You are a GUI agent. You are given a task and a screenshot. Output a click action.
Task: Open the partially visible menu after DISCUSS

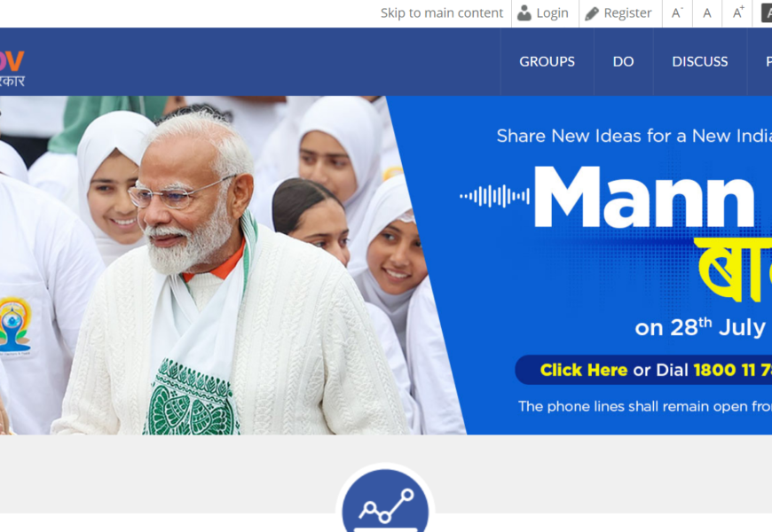[768, 61]
